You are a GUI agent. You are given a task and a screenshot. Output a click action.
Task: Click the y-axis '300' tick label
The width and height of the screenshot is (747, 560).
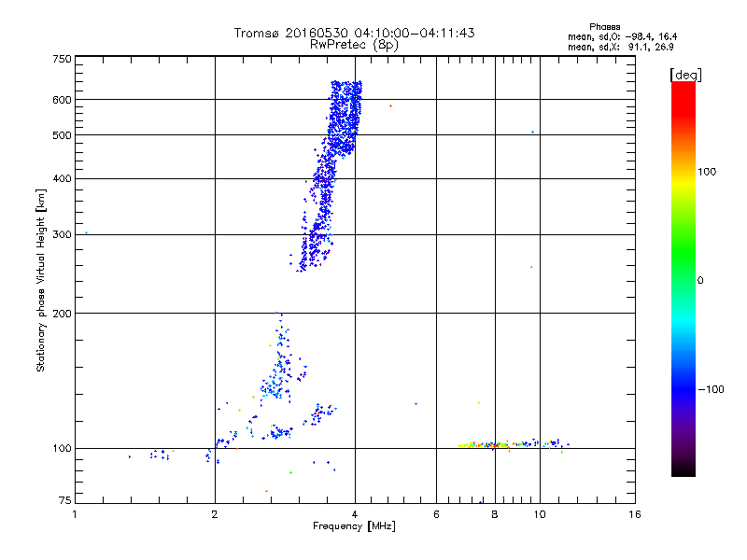coord(62,235)
